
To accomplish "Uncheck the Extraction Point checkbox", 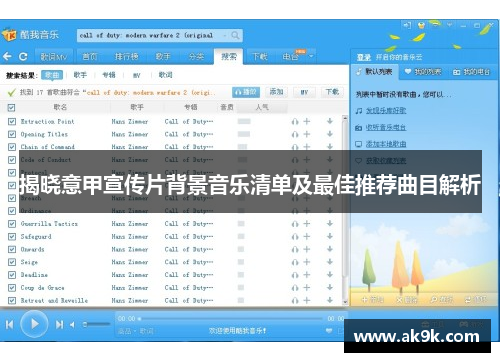I will (12, 121).
